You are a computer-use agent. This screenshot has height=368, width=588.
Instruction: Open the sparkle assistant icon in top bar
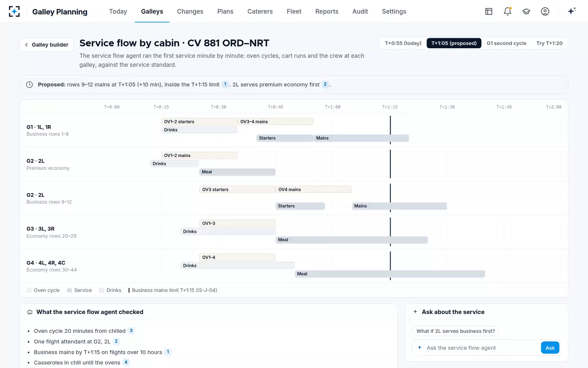pyautogui.click(x=572, y=11)
